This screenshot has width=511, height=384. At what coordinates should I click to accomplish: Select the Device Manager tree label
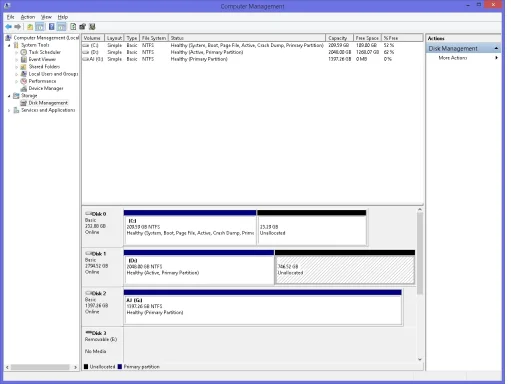[x=46, y=88]
